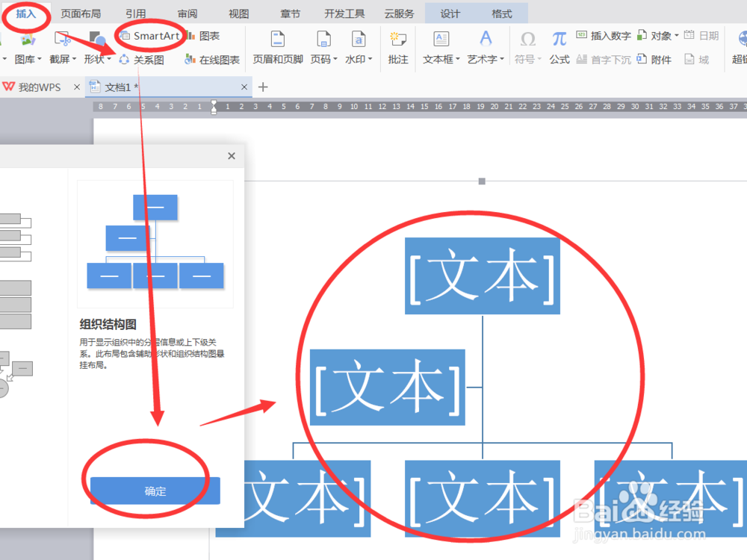Expand the 截屏 dropdown arrow
The width and height of the screenshot is (747, 560).
tap(74, 59)
